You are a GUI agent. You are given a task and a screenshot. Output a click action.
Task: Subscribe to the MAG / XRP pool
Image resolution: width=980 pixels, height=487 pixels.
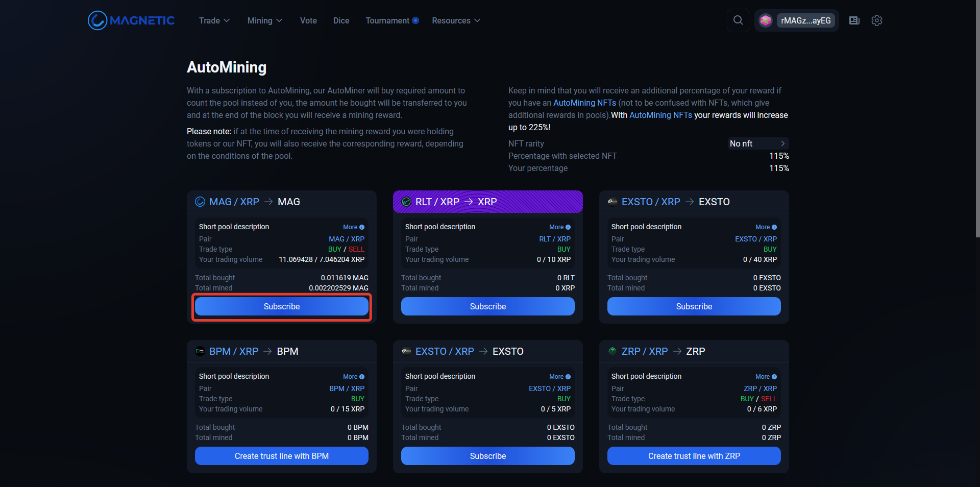click(x=282, y=306)
